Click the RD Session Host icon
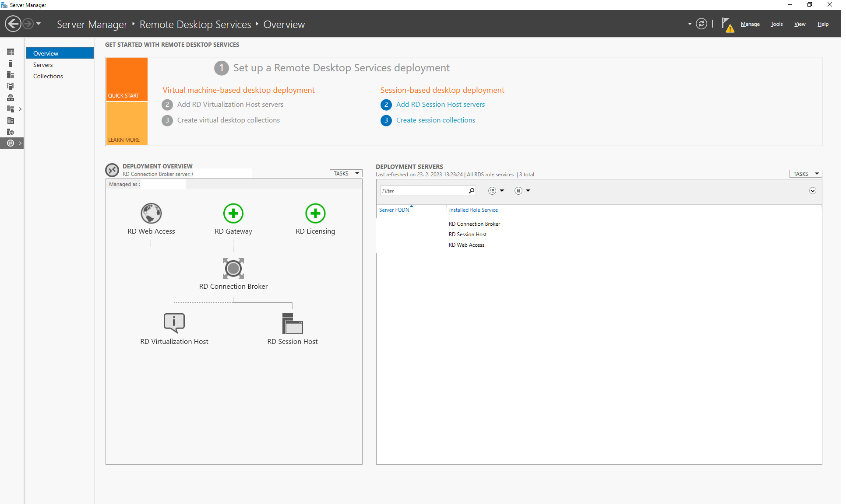The image size is (846, 504). coord(292,324)
